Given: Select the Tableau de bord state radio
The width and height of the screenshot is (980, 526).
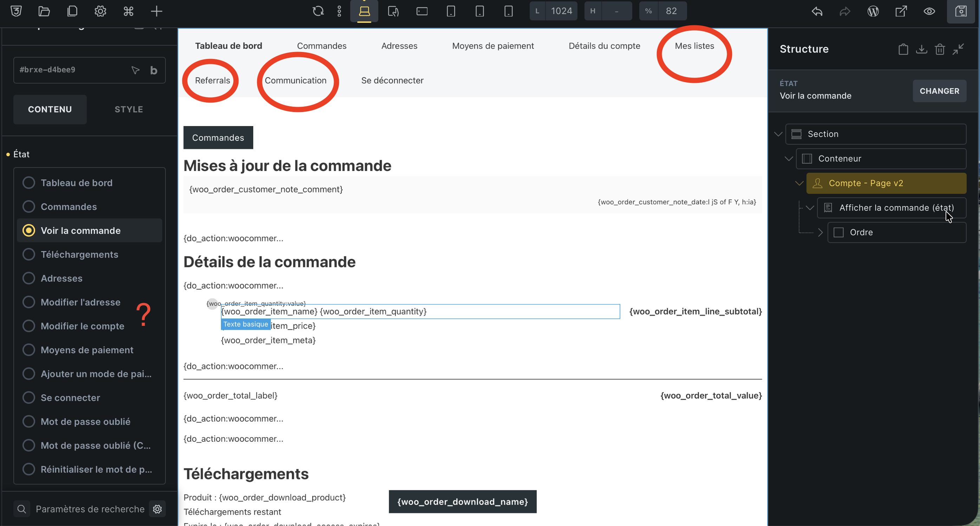Looking at the screenshot, I should 28,183.
